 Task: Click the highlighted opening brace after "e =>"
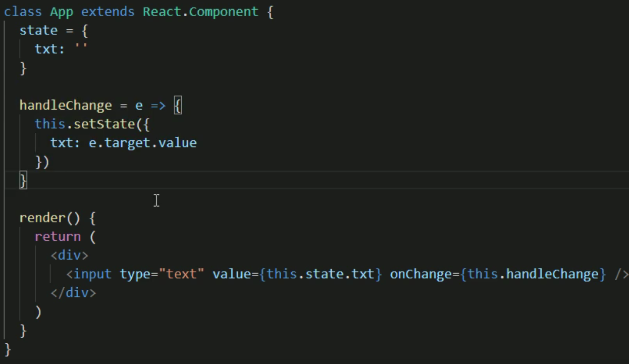pyautogui.click(x=178, y=106)
